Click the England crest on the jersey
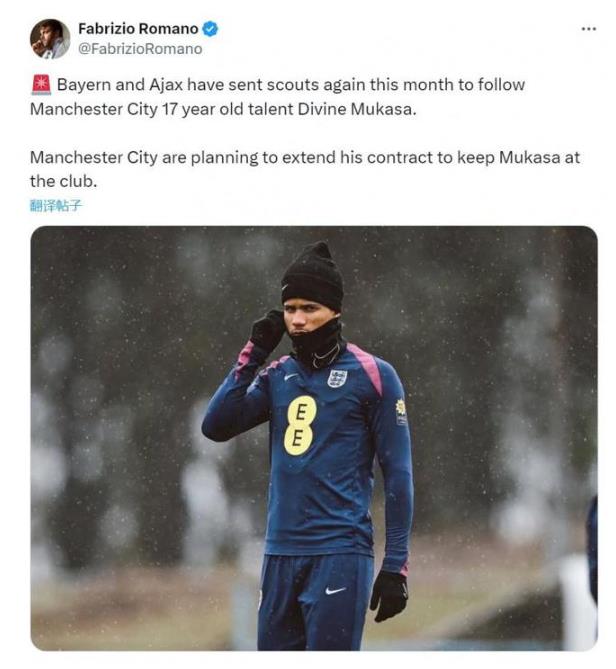 tap(337, 378)
